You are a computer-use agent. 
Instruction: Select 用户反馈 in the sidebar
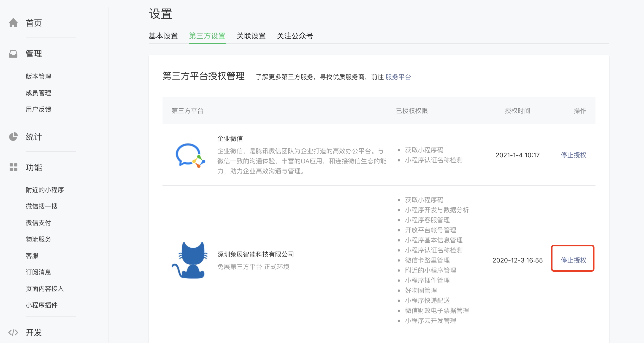[38, 110]
